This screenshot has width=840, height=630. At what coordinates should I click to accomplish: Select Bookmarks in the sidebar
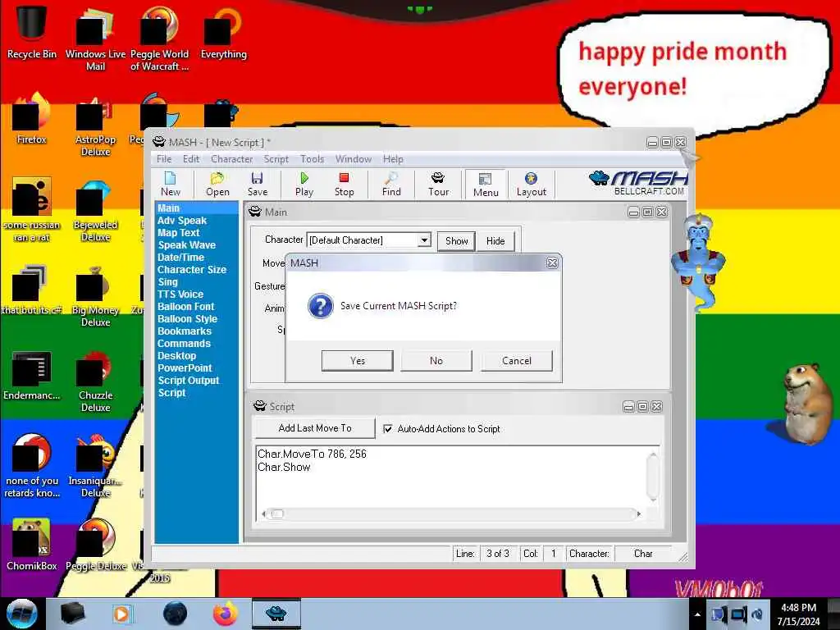click(x=185, y=331)
